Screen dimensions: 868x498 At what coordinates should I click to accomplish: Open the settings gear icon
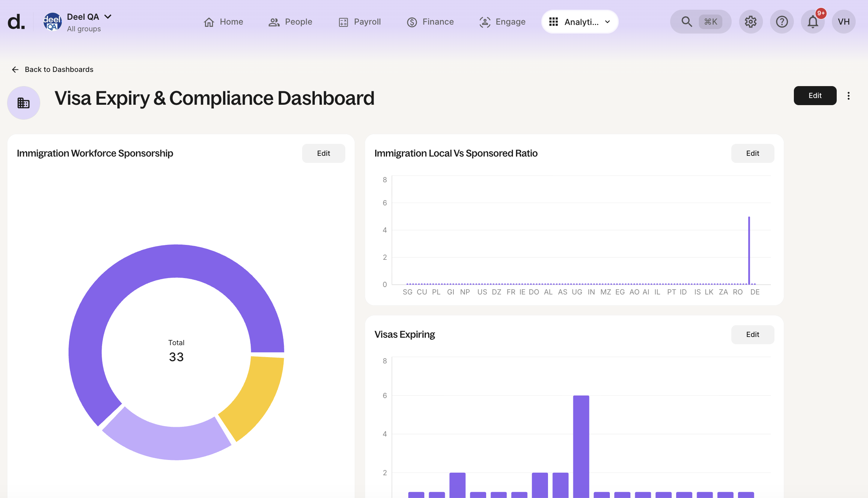pyautogui.click(x=750, y=22)
